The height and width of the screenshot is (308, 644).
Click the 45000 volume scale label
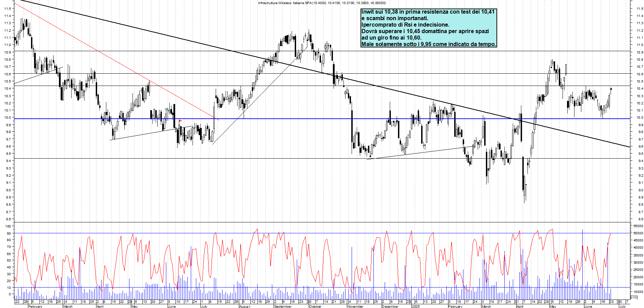pos(638,240)
